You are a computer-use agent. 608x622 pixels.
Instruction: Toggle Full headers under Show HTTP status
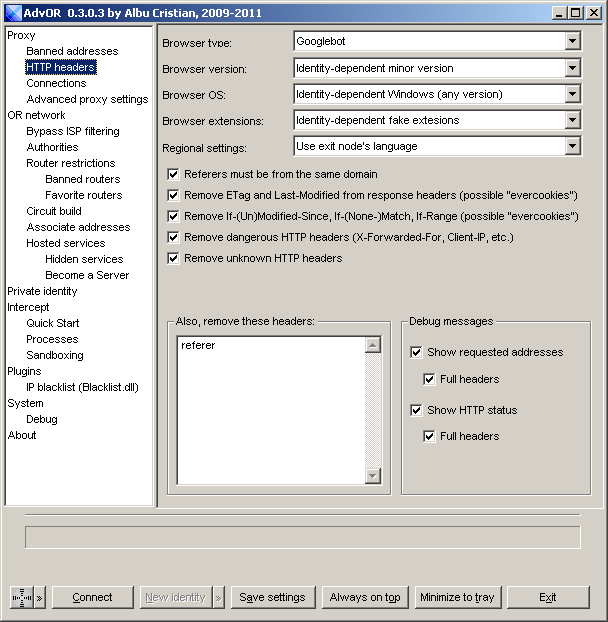[x=429, y=436]
